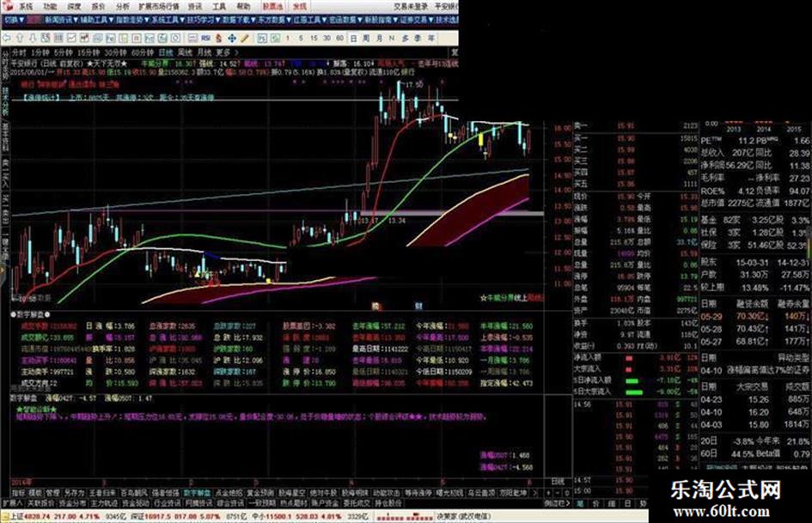
Task: Open the 系统 menu
Action: click(x=26, y=7)
